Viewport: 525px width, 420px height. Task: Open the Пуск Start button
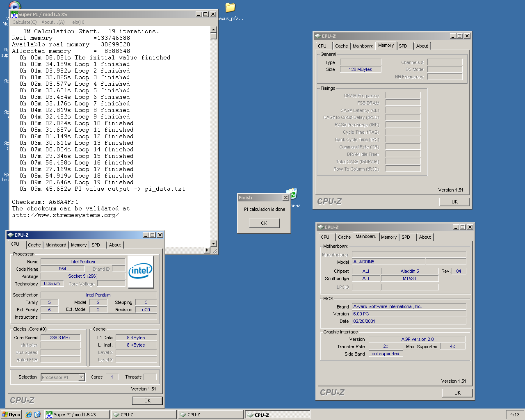pyautogui.click(x=11, y=415)
